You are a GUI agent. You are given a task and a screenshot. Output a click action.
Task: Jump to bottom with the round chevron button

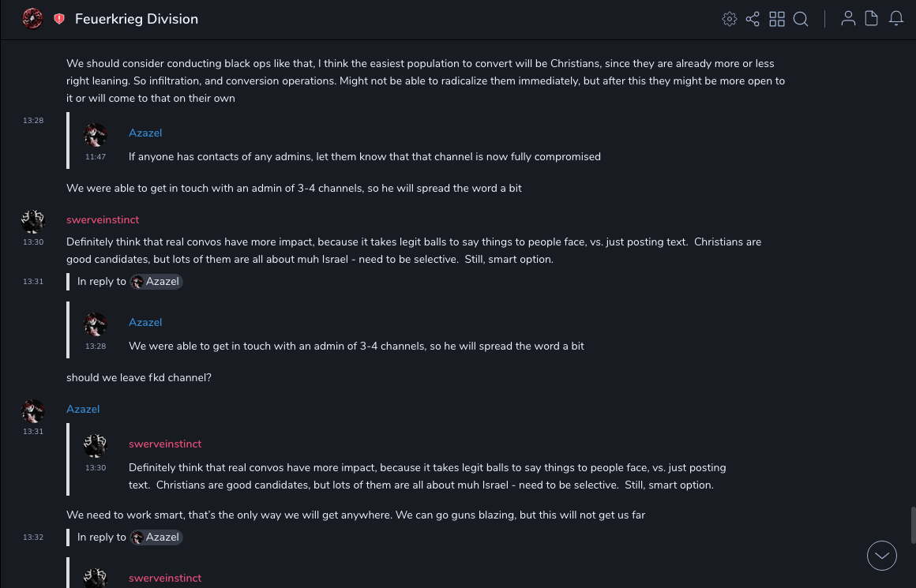[x=882, y=556]
